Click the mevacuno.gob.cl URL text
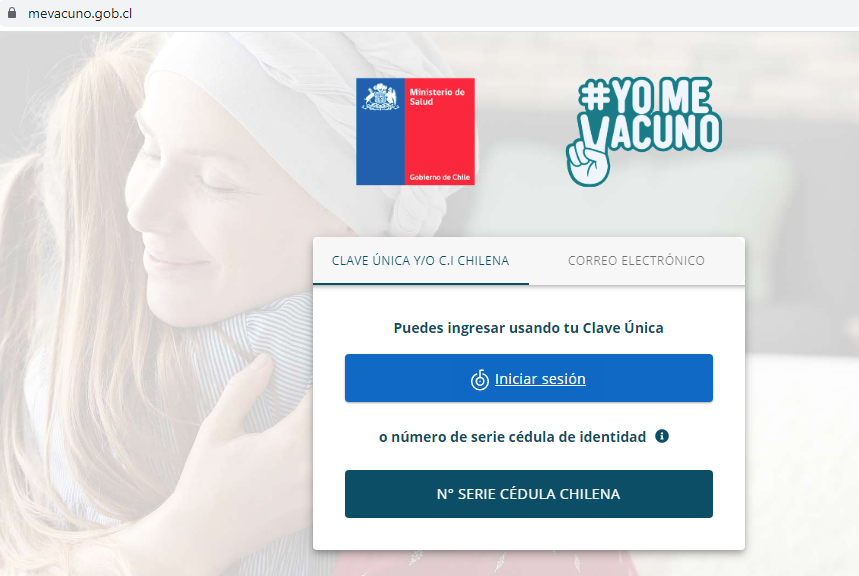859x576 pixels. 80,14
